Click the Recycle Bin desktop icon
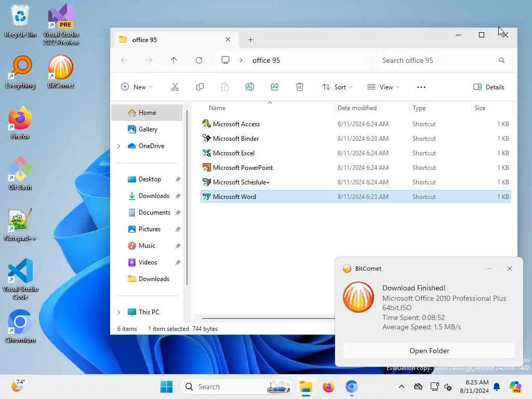532x399 pixels. click(20, 21)
